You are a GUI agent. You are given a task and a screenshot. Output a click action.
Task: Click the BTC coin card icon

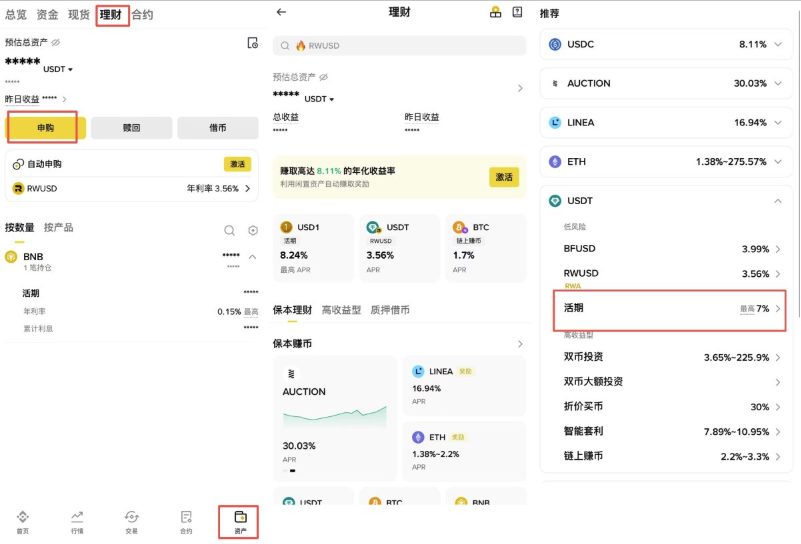pyautogui.click(x=459, y=228)
